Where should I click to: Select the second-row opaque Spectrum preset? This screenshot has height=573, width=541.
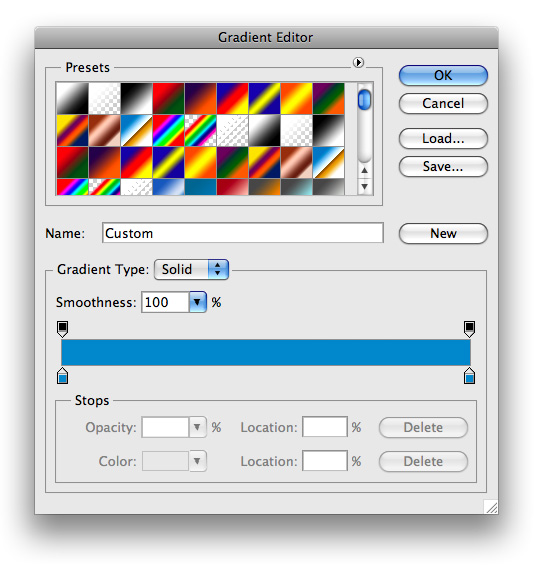[169, 130]
